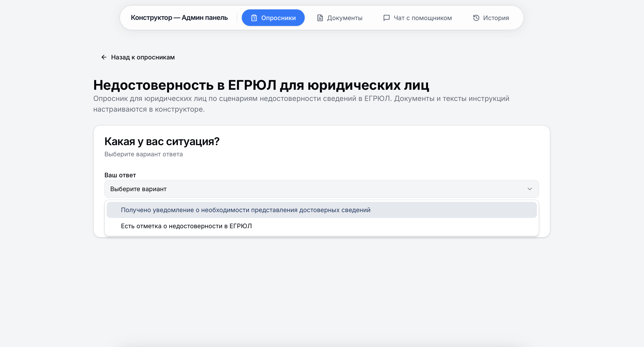644x347 pixels.
Task: Click the document icon beside Документы
Action: point(320,18)
